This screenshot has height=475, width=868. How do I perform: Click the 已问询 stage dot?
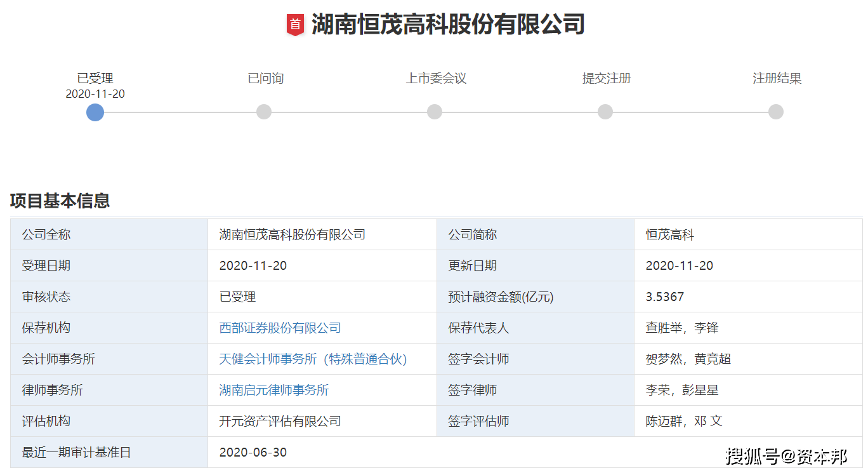point(264,112)
